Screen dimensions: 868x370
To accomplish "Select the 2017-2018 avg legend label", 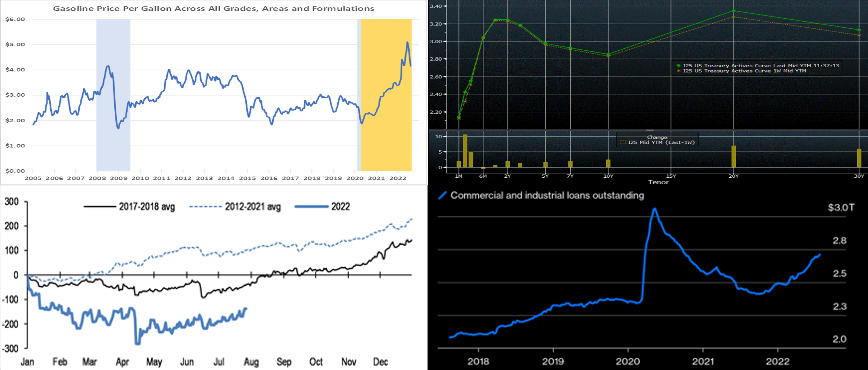I will click(x=147, y=206).
